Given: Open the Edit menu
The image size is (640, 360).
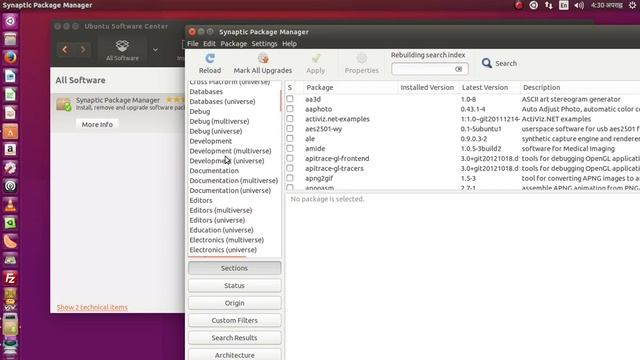Looking at the screenshot, I should point(209,44).
